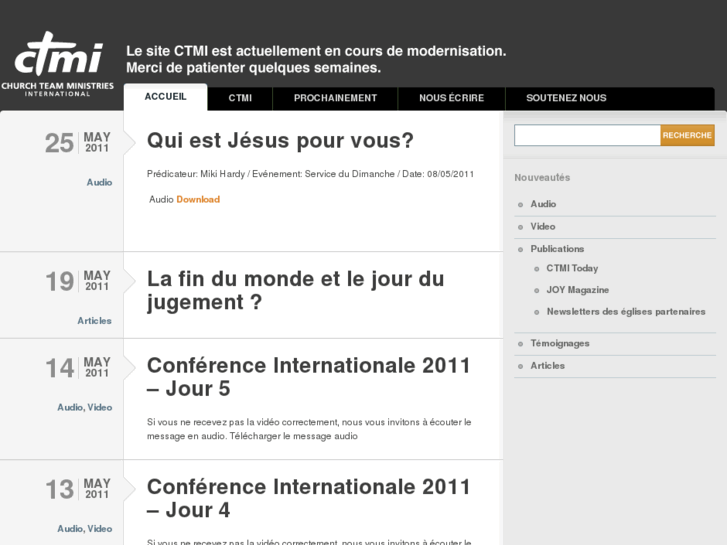Image resolution: width=727 pixels, height=545 pixels.
Task: Go to the Prochainement tab
Action: 335,98
